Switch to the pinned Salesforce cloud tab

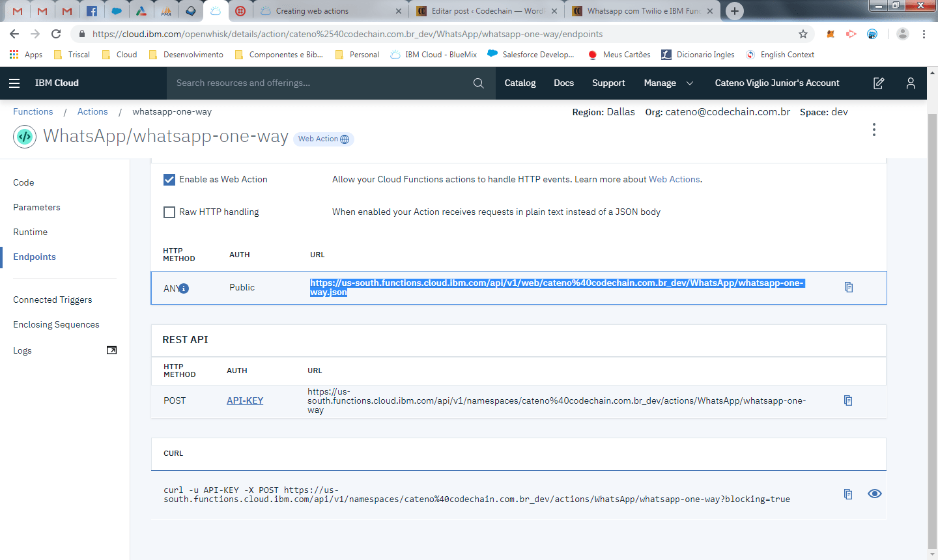click(x=117, y=11)
